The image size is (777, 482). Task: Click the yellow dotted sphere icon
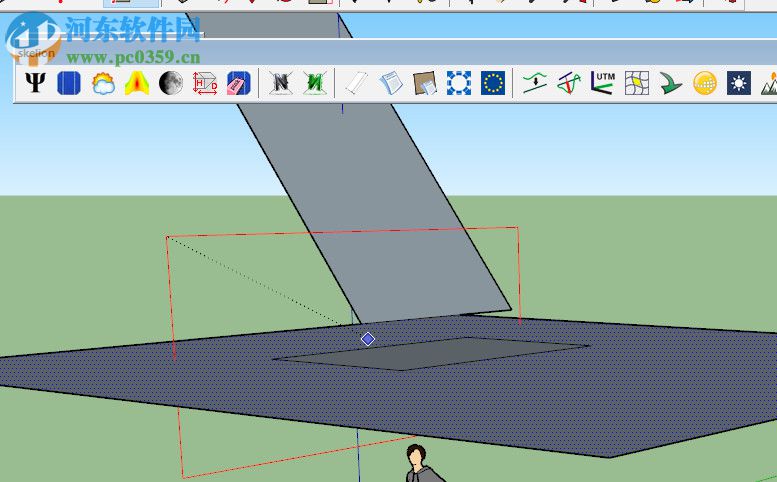[x=705, y=83]
